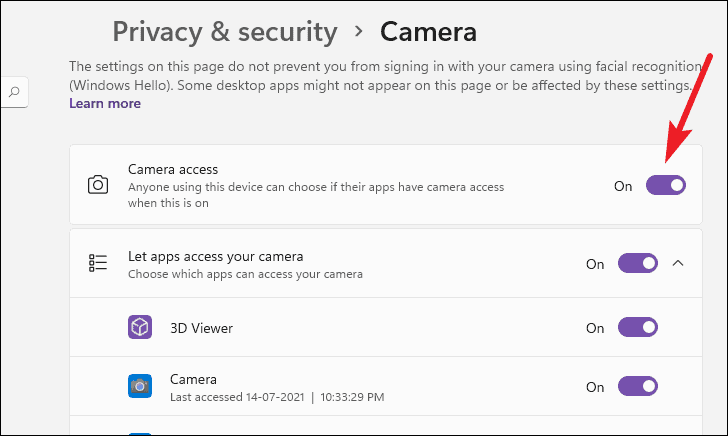Click the breadcrumb arrow separator before Camera
This screenshot has height=436, width=728.
coord(359,32)
